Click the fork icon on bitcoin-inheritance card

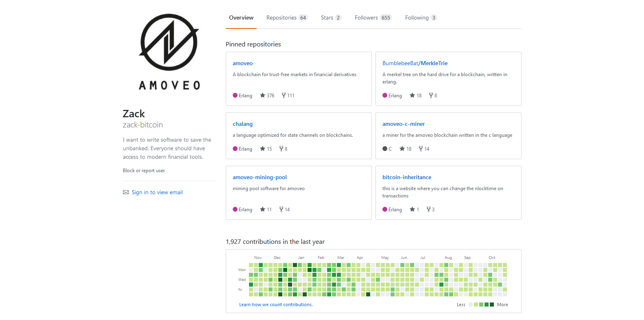point(428,209)
